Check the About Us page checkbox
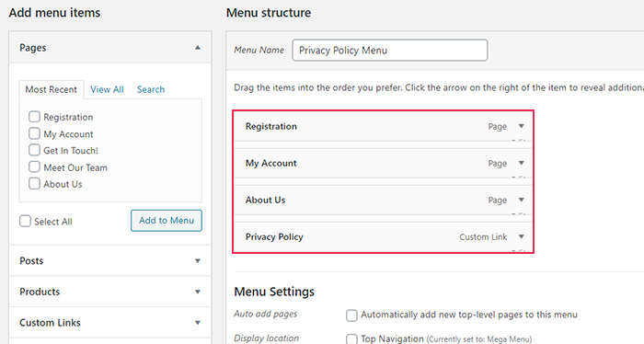Screen dimensions: 644x344 (35, 183)
